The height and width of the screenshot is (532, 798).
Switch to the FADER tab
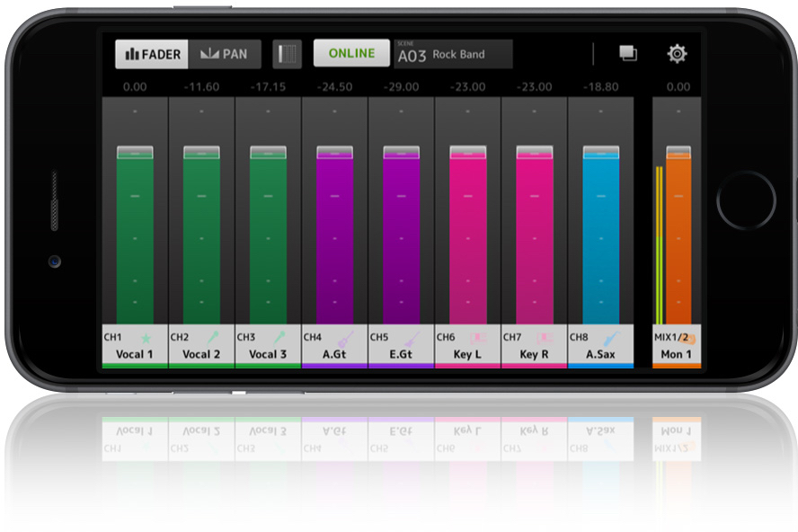152,54
